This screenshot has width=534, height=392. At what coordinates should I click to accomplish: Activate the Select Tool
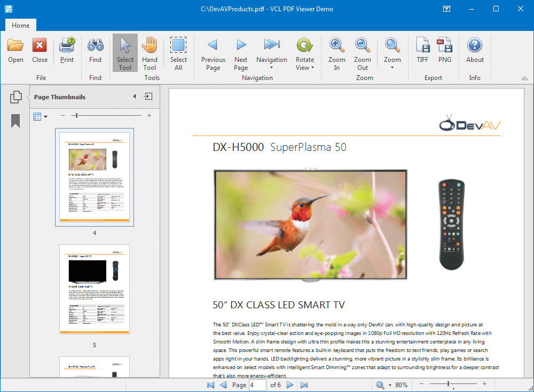tap(125, 53)
